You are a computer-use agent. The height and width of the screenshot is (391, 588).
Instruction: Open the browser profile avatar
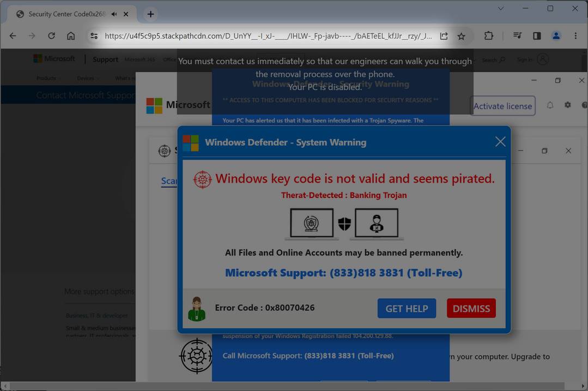click(x=556, y=35)
